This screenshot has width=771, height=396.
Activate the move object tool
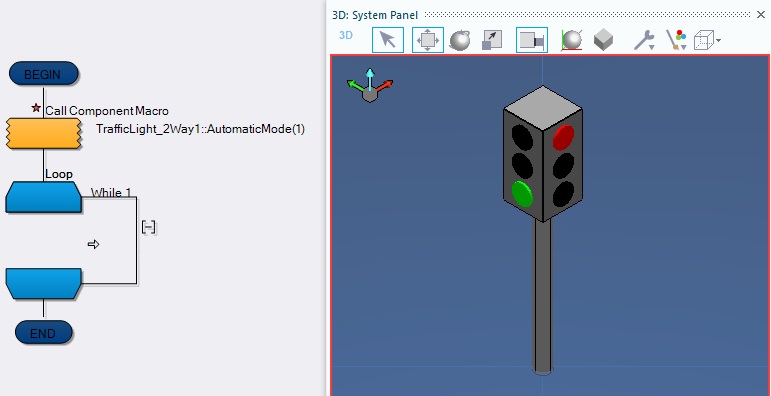pyautogui.click(x=428, y=40)
